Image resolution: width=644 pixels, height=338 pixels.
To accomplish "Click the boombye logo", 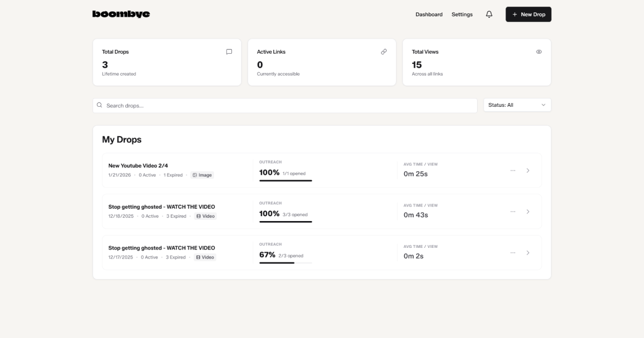I will [121, 14].
